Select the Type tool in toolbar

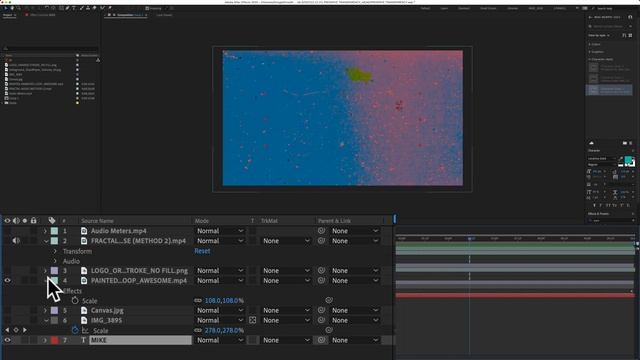pyautogui.click(x=74, y=8)
